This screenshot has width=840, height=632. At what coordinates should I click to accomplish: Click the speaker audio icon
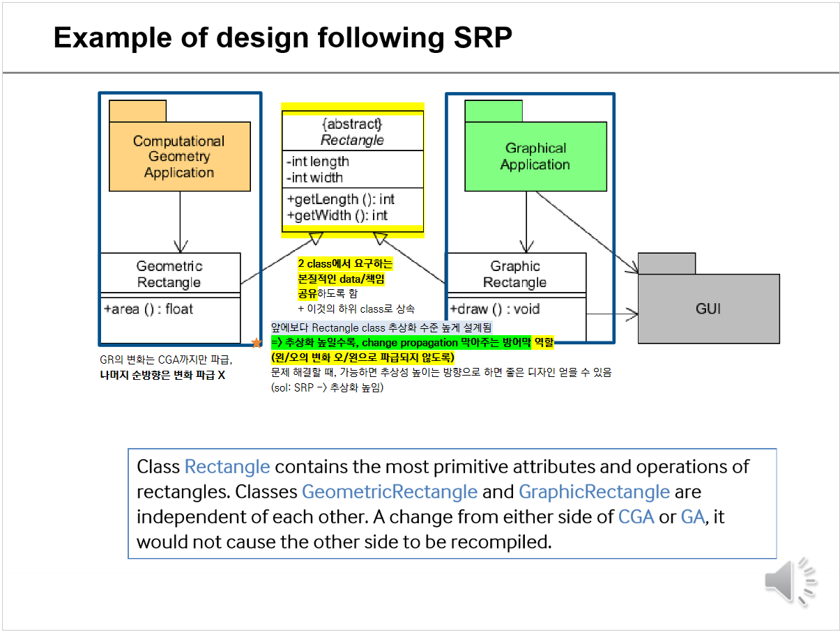point(790,580)
